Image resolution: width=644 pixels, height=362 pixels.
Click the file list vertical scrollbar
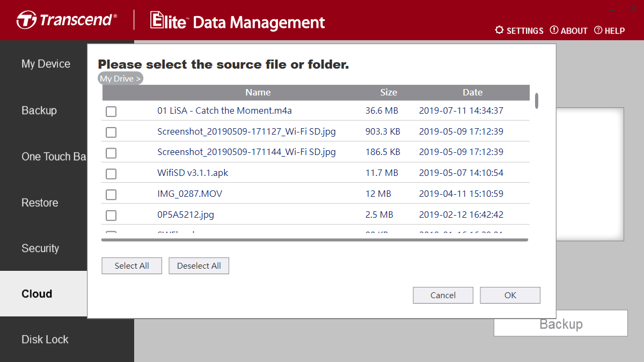click(537, 101)
